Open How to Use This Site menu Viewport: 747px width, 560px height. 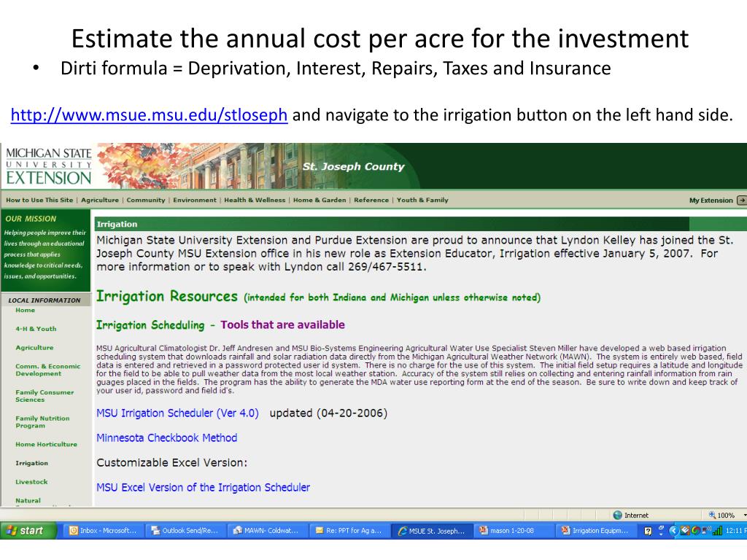39,200
